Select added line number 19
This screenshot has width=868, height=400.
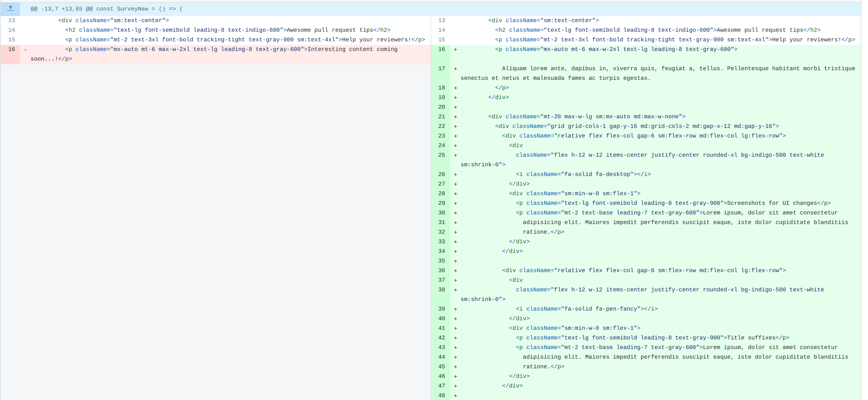coord(441,97)
